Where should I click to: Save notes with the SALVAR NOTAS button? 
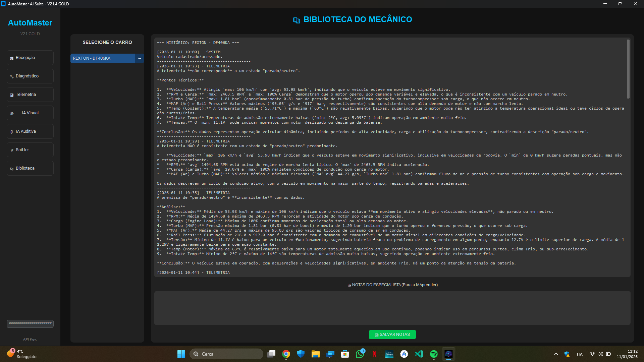[x=392, y=335]
